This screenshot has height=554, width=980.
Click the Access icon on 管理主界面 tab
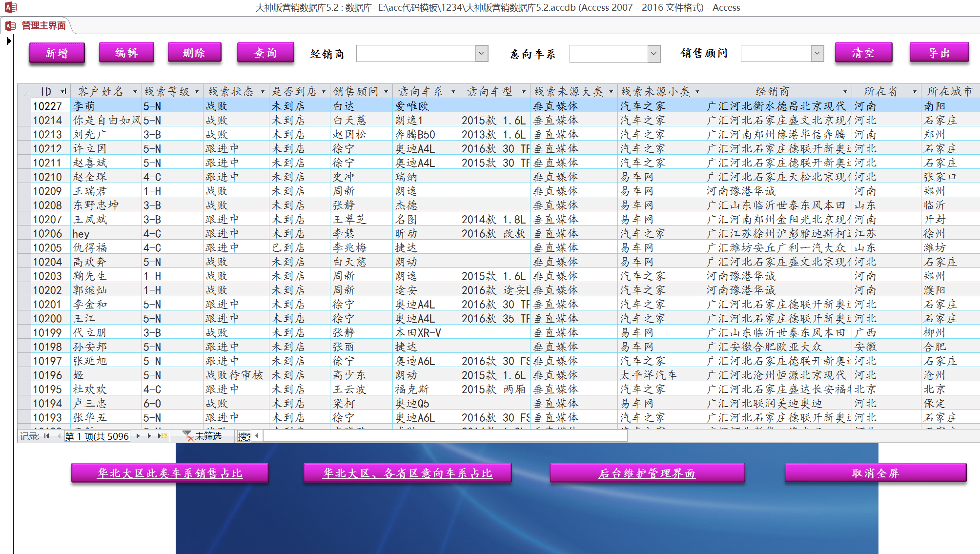click(10, 26)
